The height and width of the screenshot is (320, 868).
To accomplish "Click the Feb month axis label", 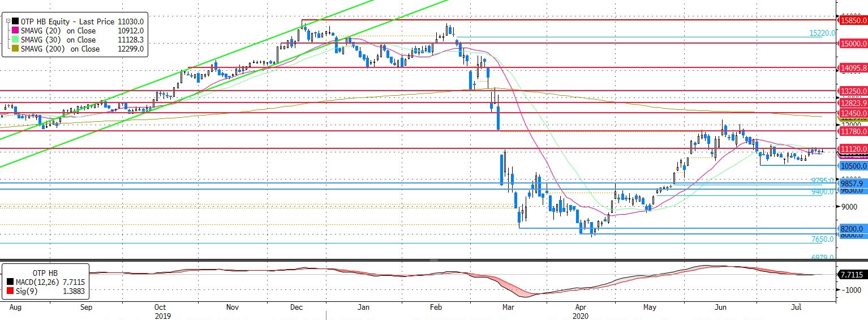I will tap(436, 307).
